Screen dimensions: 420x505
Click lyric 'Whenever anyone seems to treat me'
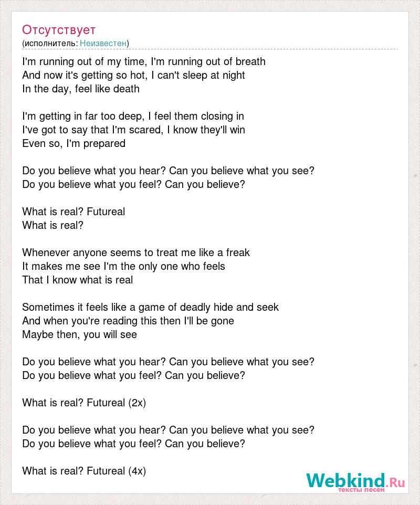click(x=136, y=252)
